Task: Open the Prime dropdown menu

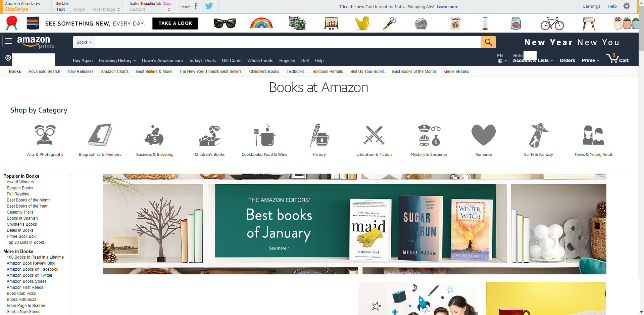Action: 590,60
